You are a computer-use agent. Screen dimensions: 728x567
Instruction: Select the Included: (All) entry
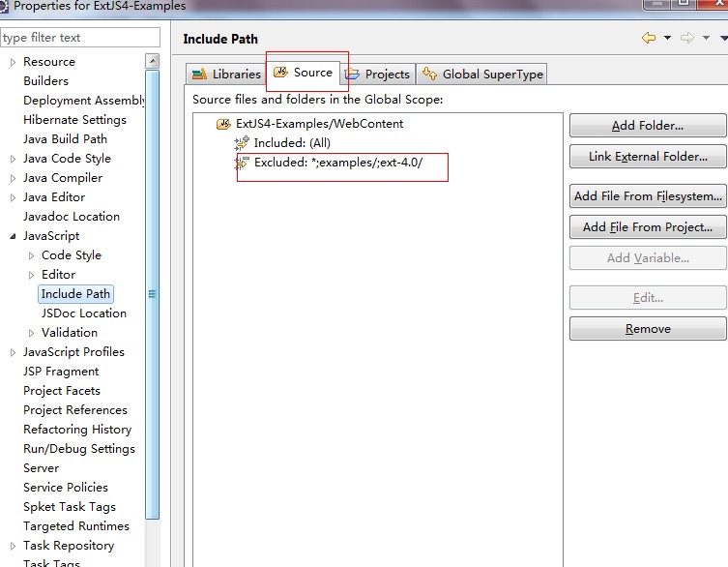pyautogui.click(x=292, y=143)
